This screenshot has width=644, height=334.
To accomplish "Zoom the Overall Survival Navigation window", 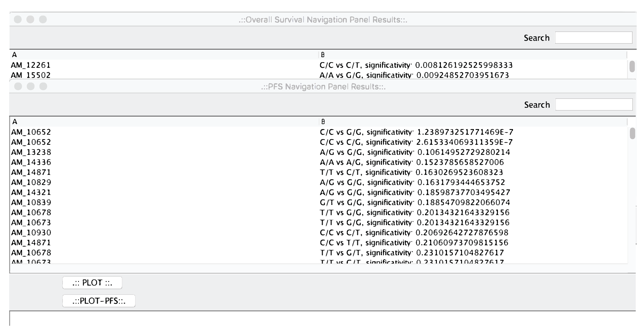I will coord(43,19).
